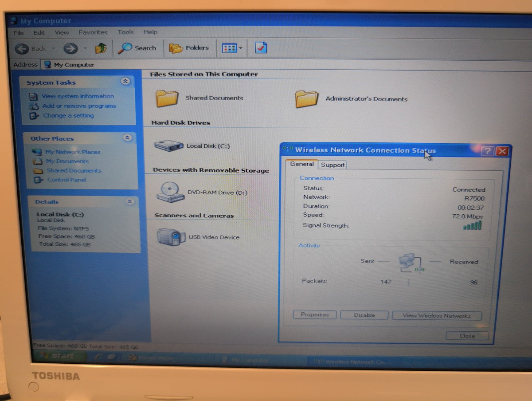Open the Edit menu

39,33
